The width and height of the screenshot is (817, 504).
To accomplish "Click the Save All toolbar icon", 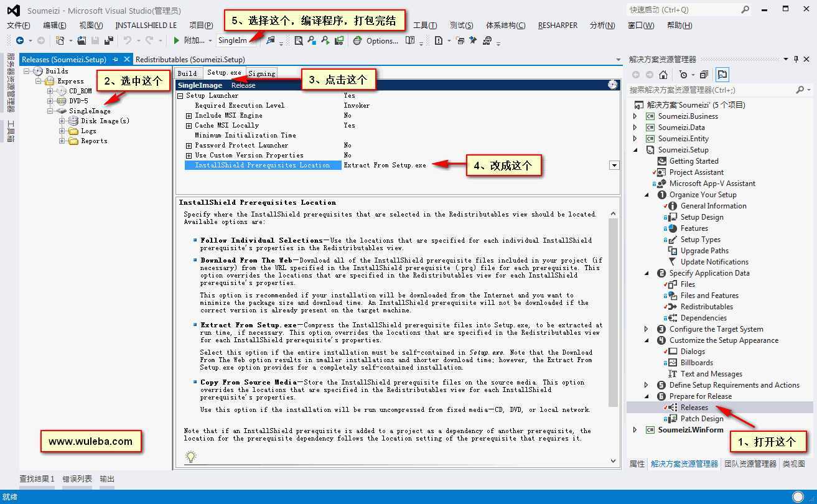I will 109,40.
